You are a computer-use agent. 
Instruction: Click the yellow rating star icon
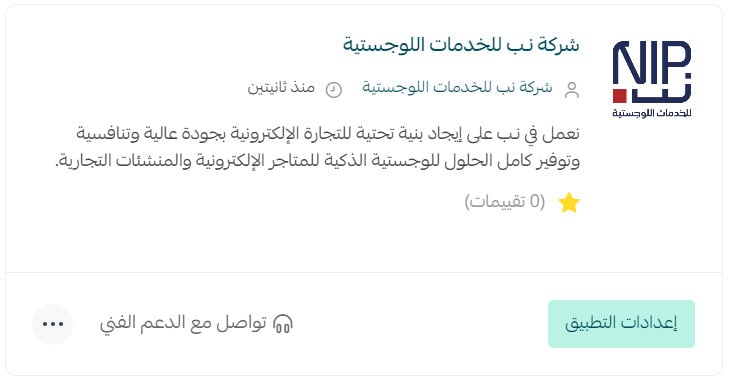tap(569, 203)
